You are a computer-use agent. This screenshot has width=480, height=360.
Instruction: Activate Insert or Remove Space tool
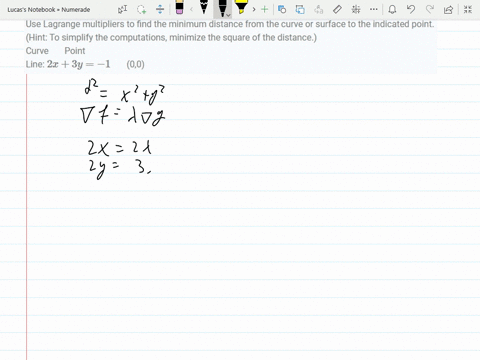(x=160, y=9)
